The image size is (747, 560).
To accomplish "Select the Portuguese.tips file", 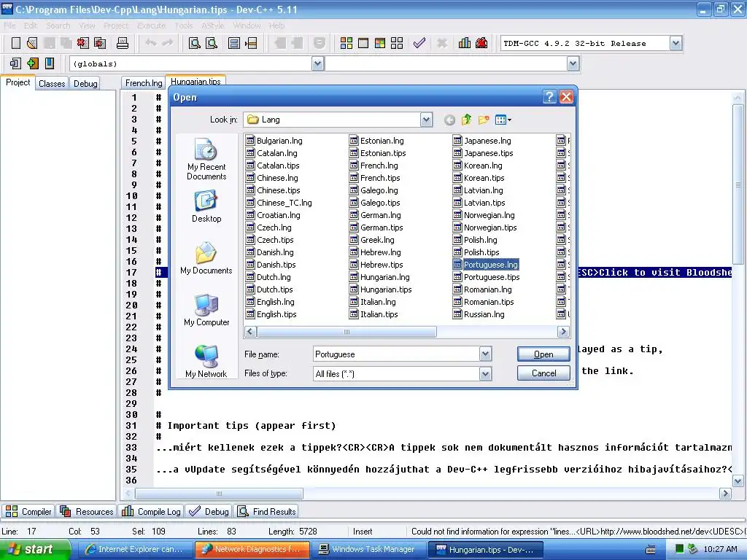I will click(x=486, y=276).
